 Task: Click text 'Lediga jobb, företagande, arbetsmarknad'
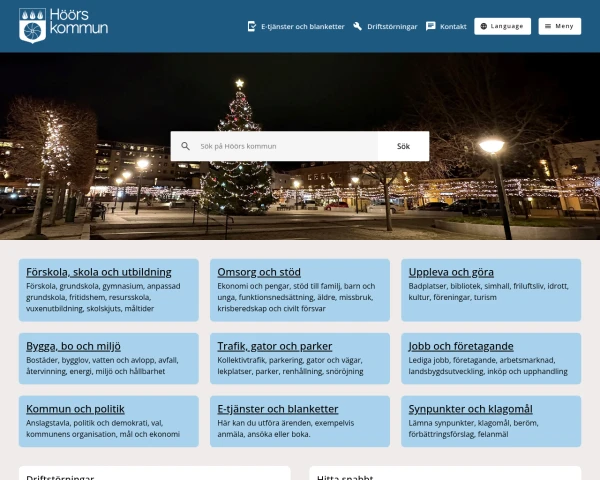(482, 360)
